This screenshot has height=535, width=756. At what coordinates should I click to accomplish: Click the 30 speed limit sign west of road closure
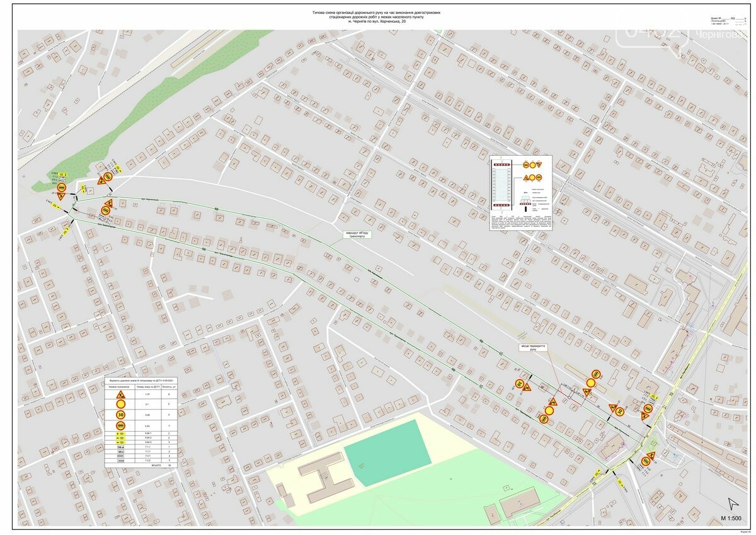pyautogui.click(x=520, y=383)
